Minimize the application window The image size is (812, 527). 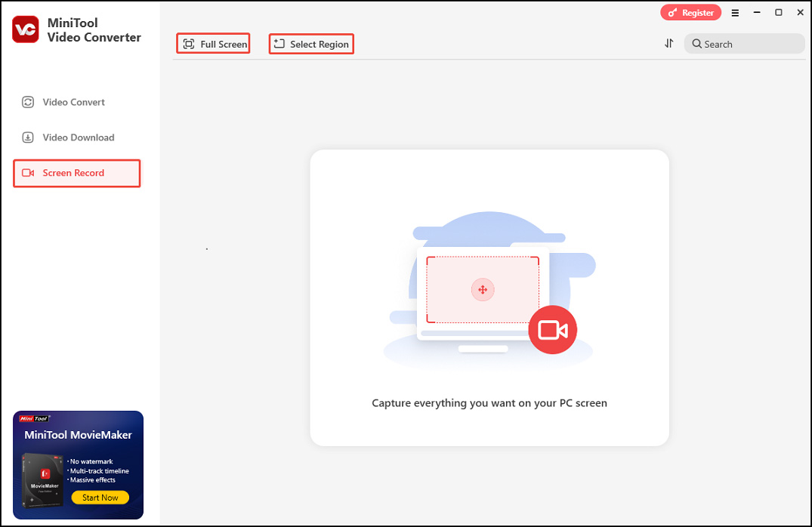click(x=757, y=12)
